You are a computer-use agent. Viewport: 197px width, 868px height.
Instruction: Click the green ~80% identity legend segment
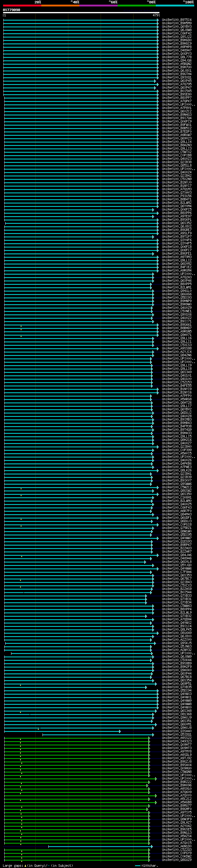click(137, 6)
